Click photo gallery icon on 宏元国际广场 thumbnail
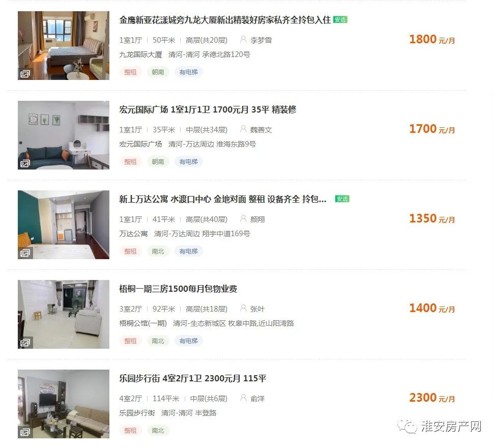494x448 pixels. click(25, 163)
